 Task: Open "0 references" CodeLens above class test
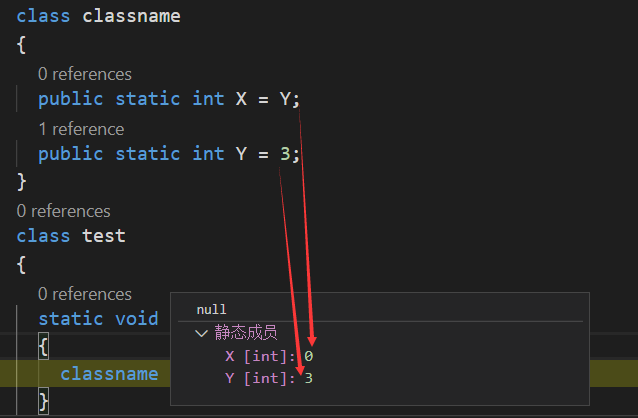[64, 211]
